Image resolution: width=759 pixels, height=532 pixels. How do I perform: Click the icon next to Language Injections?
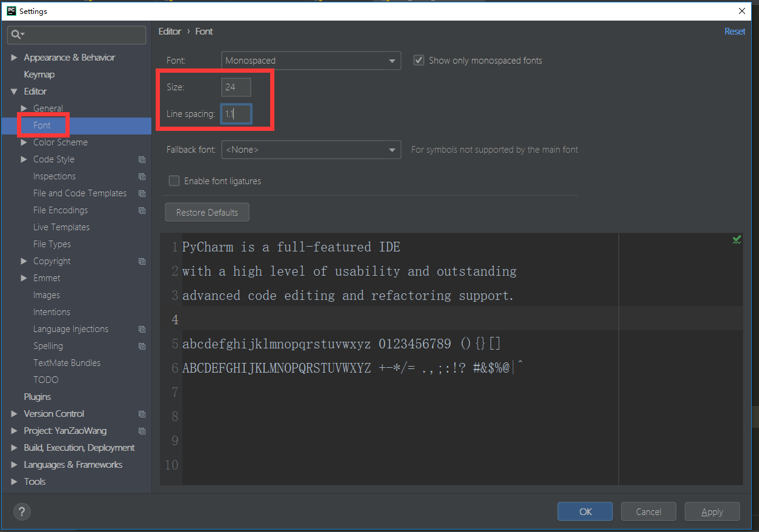[142, 329]
